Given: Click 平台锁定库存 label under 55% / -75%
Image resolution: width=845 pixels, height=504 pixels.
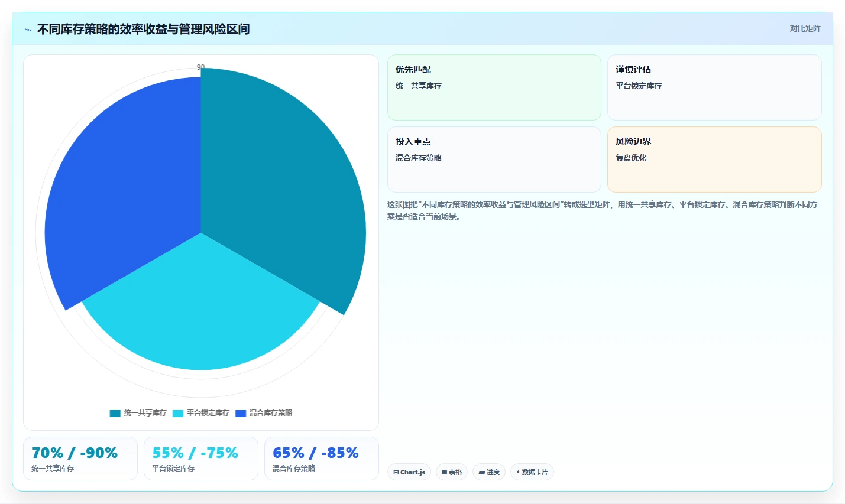Looking at the screenshot, I should [x=173, y=468].
